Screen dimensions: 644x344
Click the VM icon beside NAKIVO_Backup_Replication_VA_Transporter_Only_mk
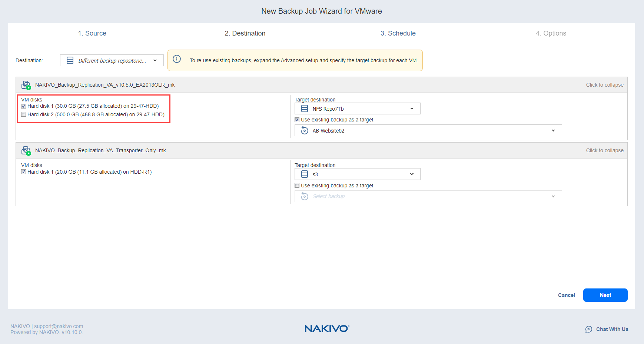(26, 151)
